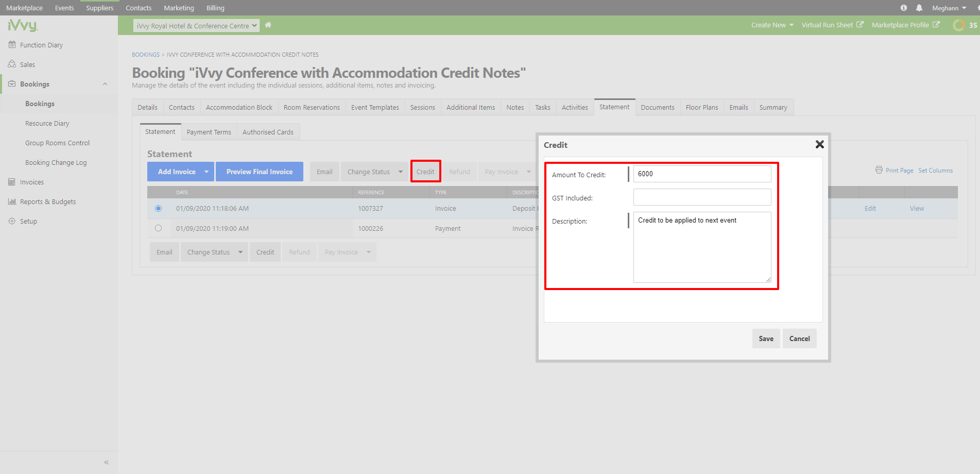Select the 01/09/2020 11:18:06 AM invoice radio
980x474 pixels.
coord(158,209)
